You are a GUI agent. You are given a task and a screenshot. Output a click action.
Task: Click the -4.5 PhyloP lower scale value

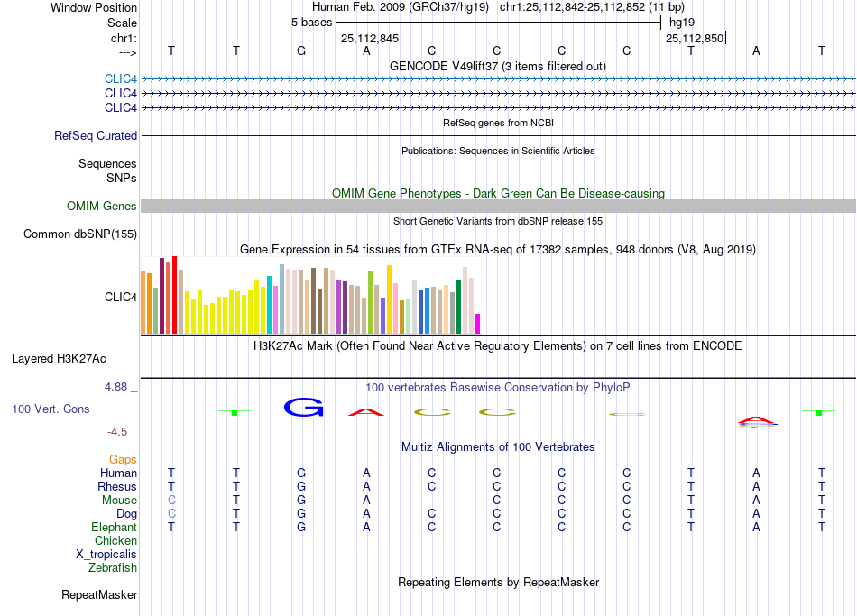[117, 432]
